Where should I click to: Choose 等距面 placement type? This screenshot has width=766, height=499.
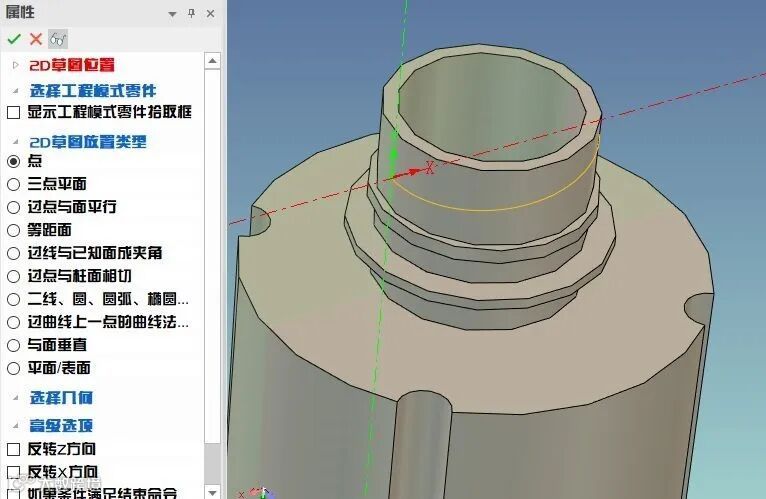click(14, 230)
